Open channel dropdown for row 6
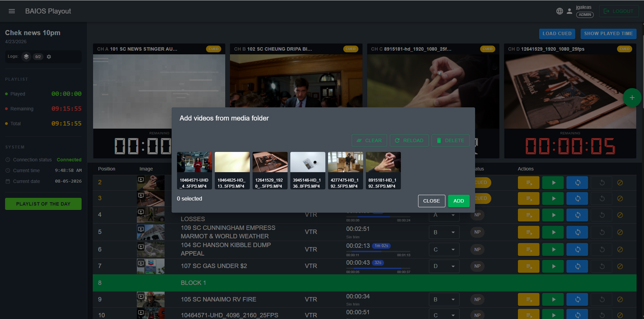644x319 pixels. (x=444, y=249)
